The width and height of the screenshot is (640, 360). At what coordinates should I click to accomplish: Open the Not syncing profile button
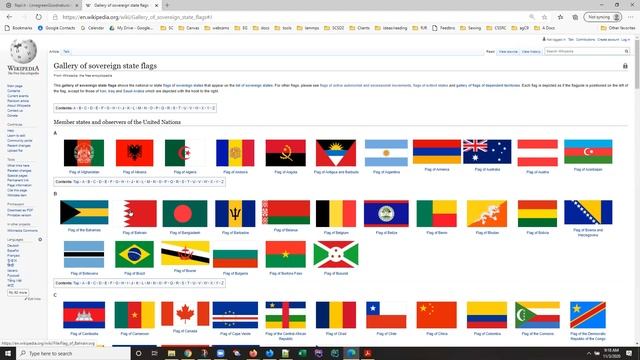coord(602,17)
